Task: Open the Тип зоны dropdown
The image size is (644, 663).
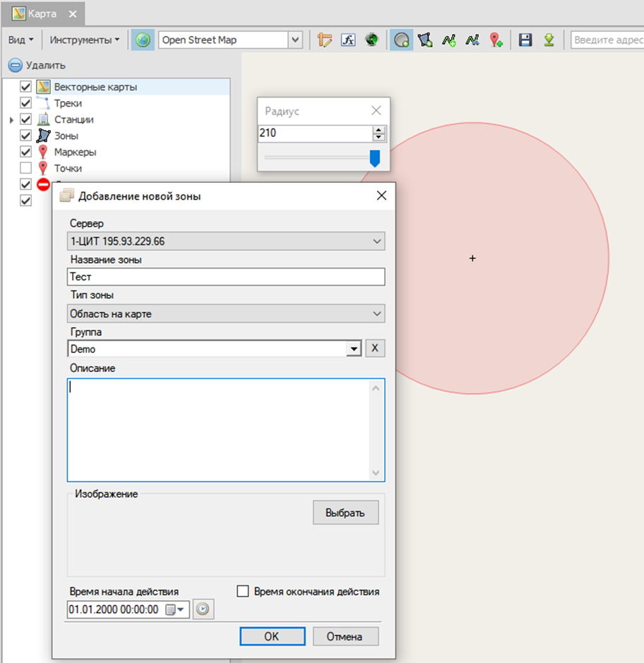Action: click(x=226, y=313)
